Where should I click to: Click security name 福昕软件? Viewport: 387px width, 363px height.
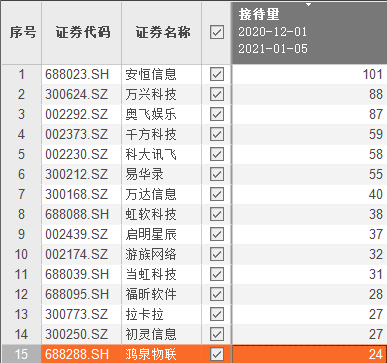pos(151,294)
